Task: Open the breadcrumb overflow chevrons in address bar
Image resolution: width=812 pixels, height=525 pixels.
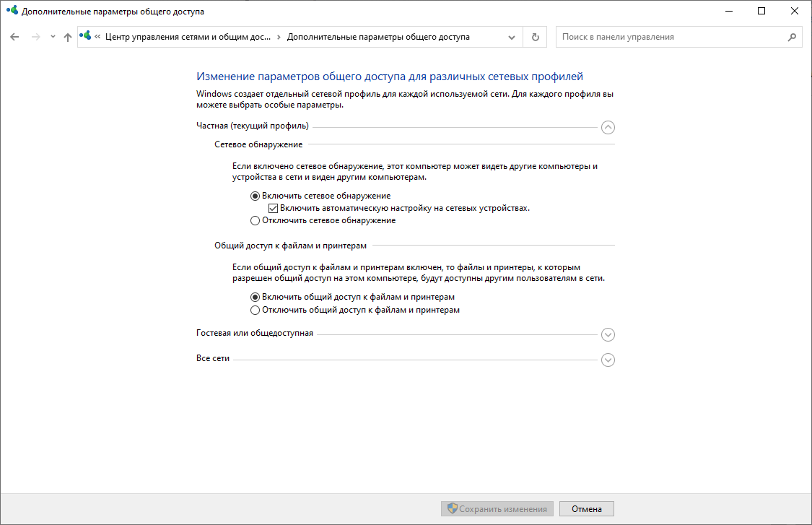Action: [x=97, y=37]
